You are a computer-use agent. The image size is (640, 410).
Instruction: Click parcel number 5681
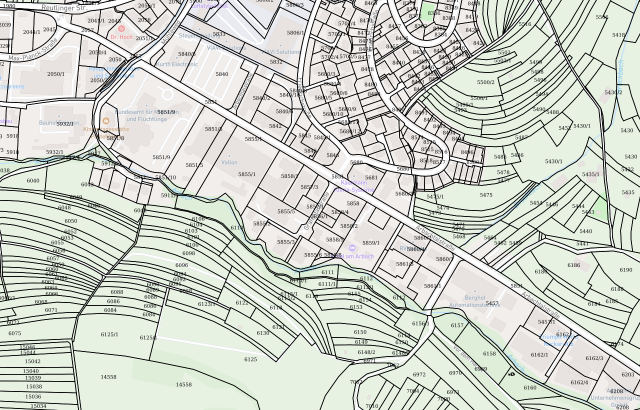coord(371,178)
